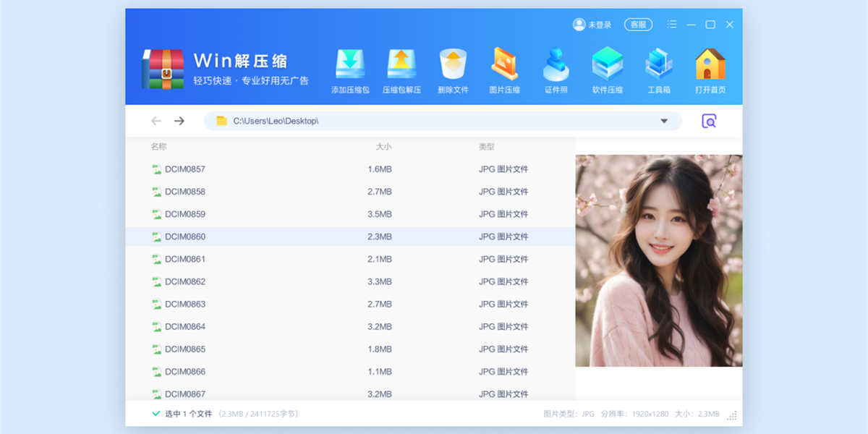Image resolution: width=868 pixels, height=434 pixels.
Task: Click the 打开首页 (Open Homepage) icon
Action: (710, 69)
